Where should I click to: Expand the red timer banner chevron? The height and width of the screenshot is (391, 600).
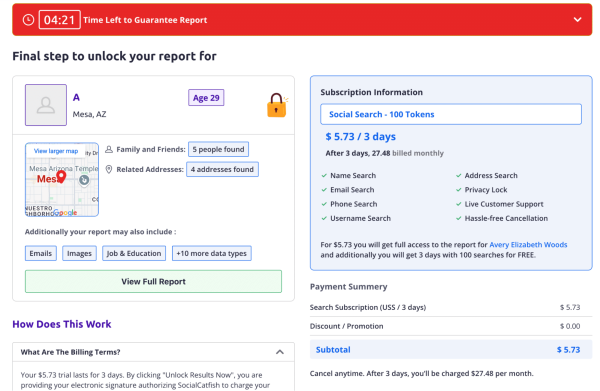(x=577, y=20)
